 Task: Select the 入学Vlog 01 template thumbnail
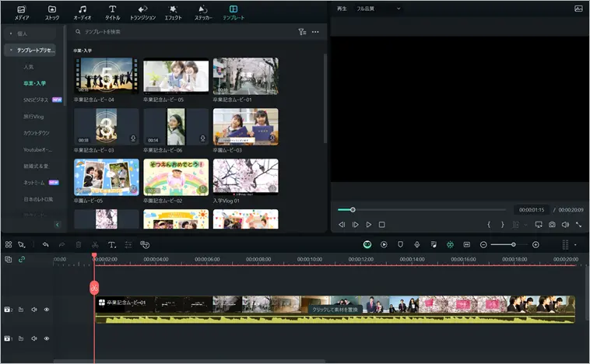pyautogui.click(x=246, y=177)
